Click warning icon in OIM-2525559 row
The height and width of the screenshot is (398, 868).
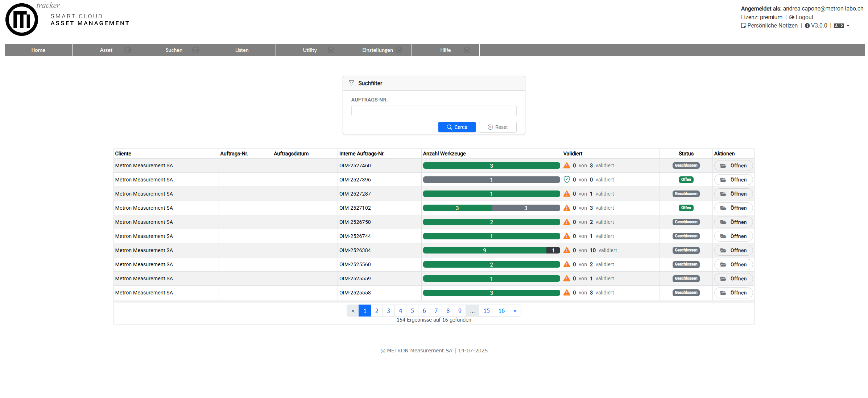coord(567,278)
